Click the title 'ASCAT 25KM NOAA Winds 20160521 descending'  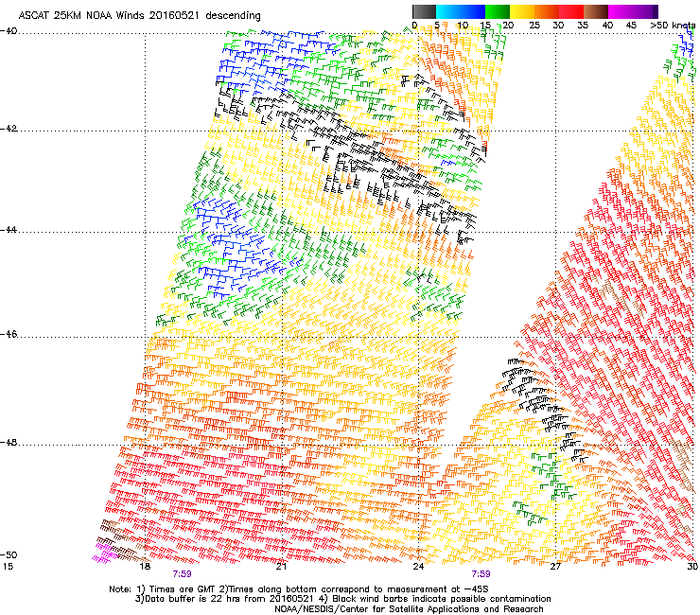pos(139,16)
